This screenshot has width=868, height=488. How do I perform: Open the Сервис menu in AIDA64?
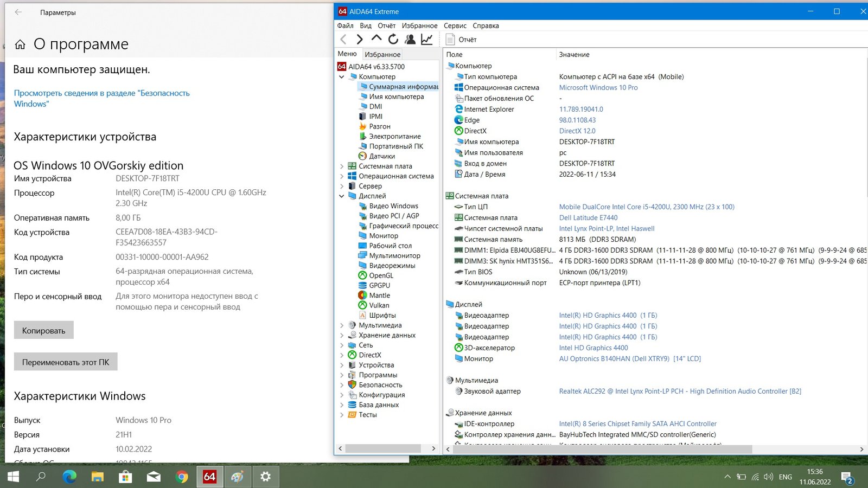pos(455,25)
